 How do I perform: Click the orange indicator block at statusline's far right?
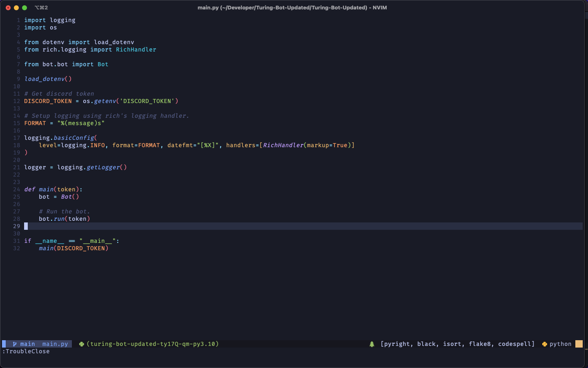579,344
